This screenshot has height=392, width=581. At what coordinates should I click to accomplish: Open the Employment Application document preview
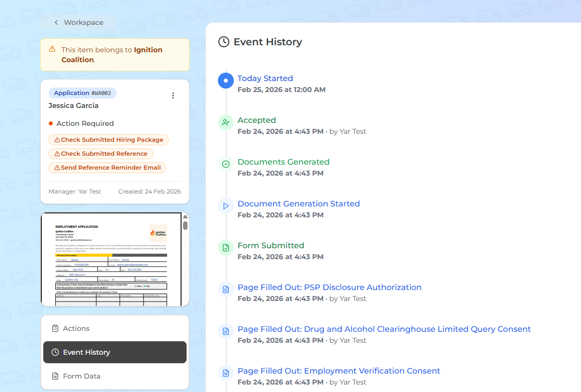(x=111, y=259)
